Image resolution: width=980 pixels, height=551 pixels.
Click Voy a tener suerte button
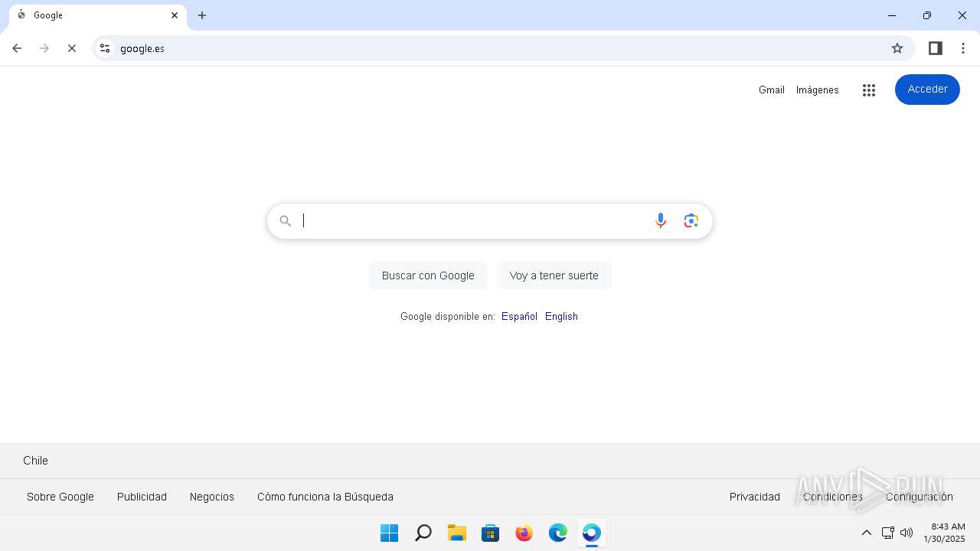click(554, 275)
